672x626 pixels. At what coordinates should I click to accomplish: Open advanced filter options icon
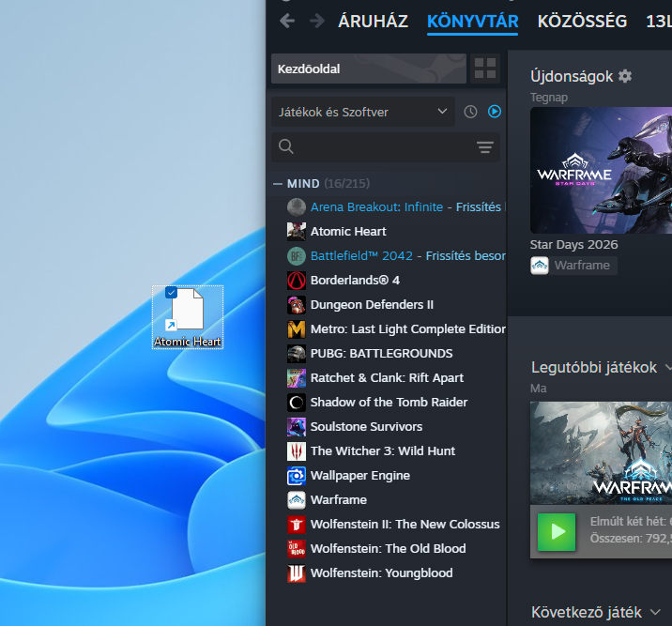(x=485, y=147)
